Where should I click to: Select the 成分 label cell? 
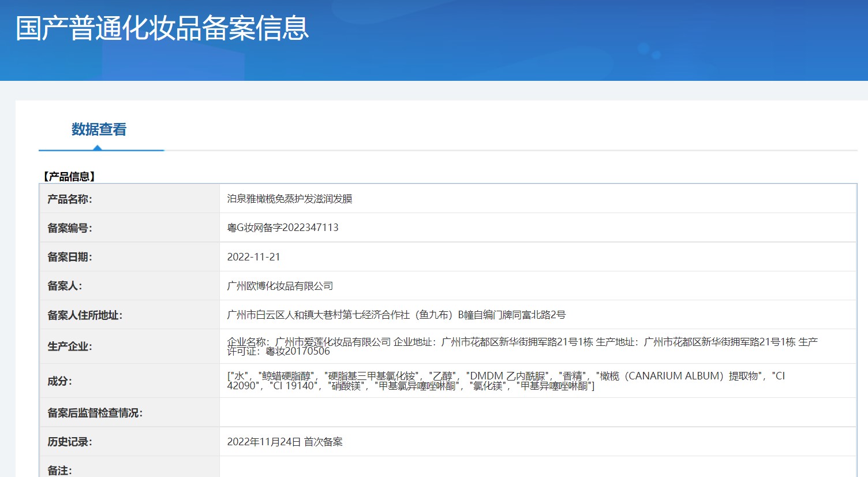[129, 381]
